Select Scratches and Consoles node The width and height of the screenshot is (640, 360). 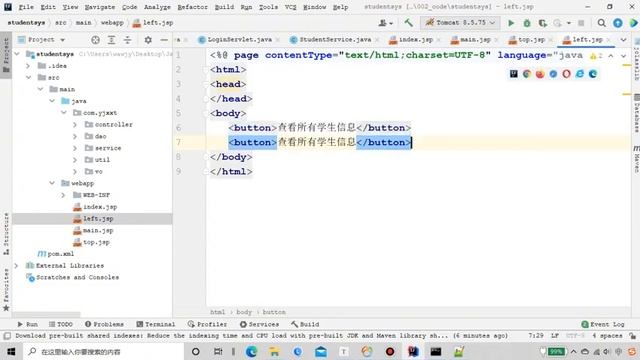pyautogui.click(x=77, y=278)
